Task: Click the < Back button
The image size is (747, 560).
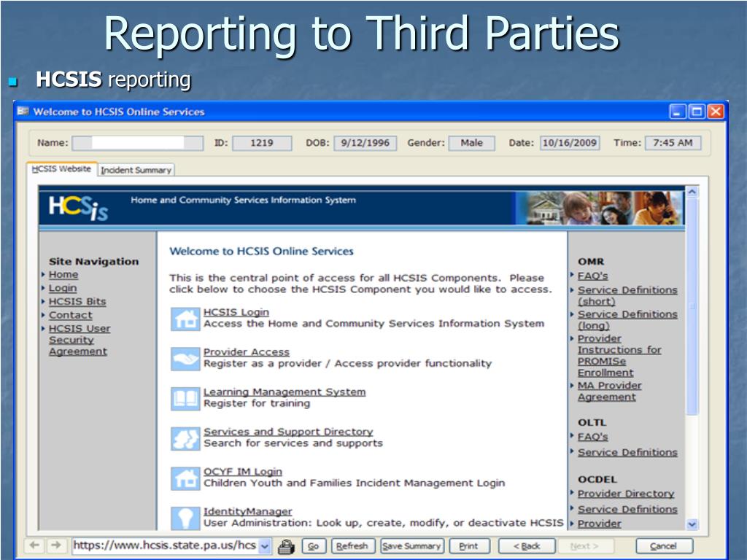Action: [x=527, y=546]
